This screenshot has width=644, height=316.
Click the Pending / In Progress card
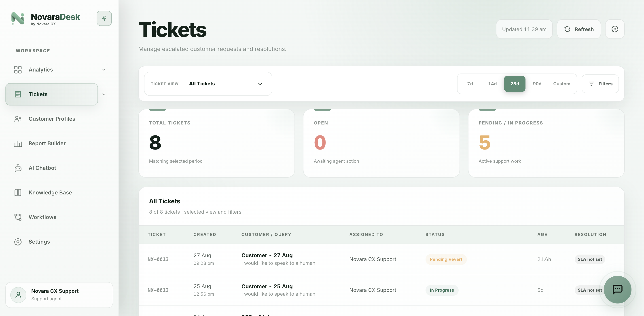click(x=546, y=143)
